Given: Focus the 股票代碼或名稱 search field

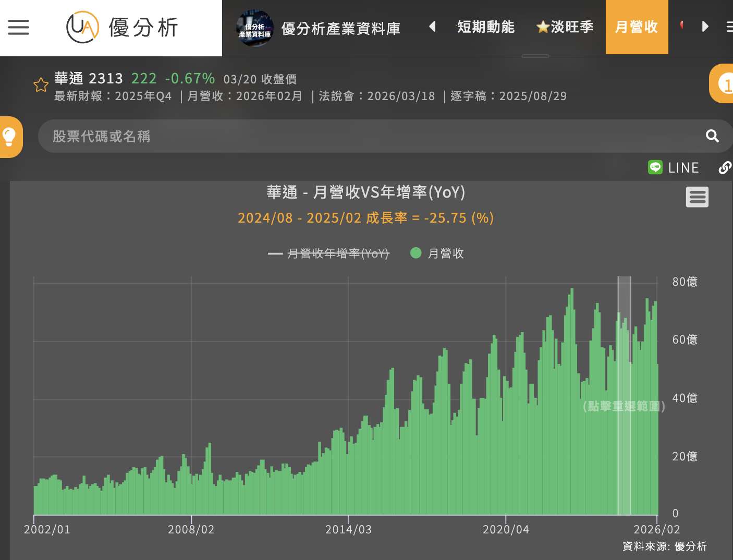Looking at the screenshot, I should [365, 136].
